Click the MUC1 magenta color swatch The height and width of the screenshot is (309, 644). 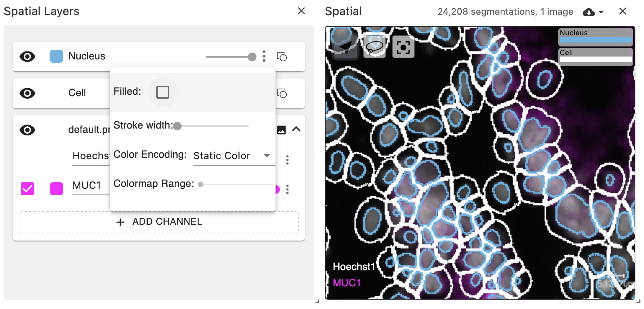pyautogui.click(x=56, y=188)
